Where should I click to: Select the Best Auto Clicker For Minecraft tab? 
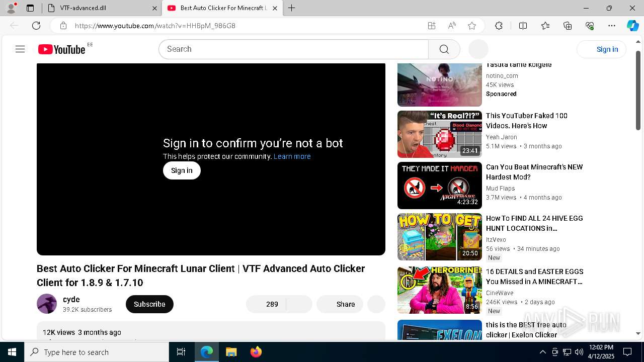[x=222, y=8]
